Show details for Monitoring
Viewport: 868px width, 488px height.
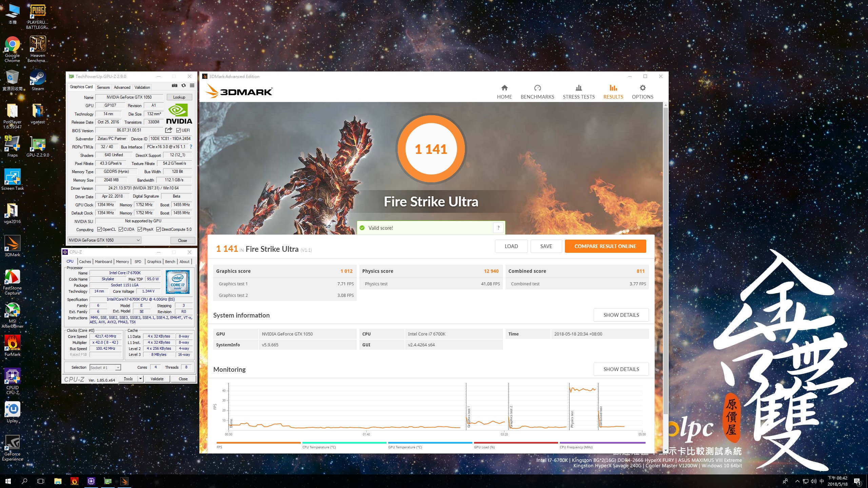click(621, 369)
